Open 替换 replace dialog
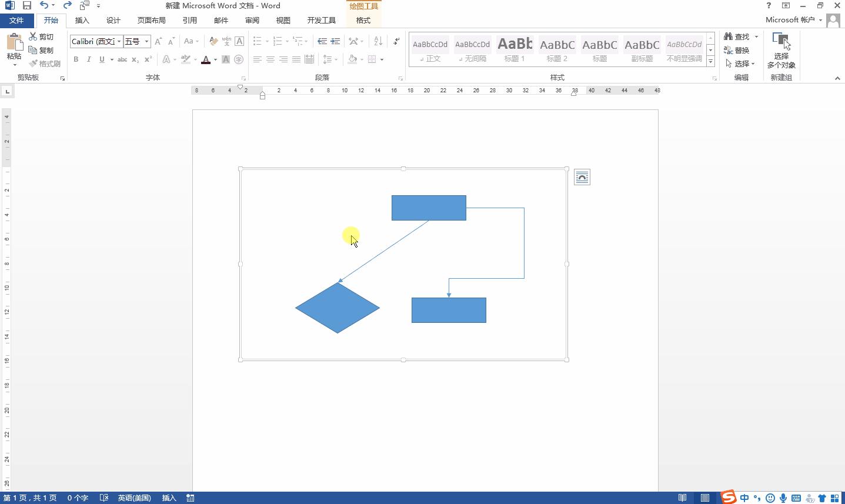 pyautogui.click(x=737, y=50)
